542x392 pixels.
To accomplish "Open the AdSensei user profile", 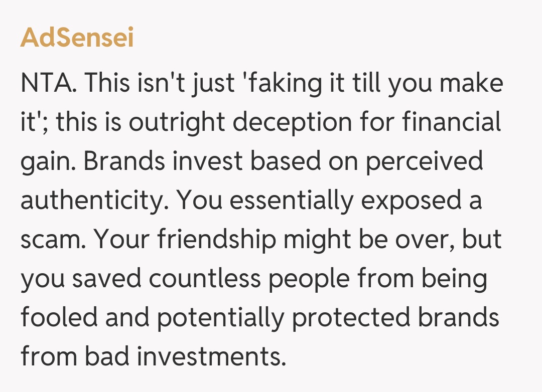I will pyautogui.click(x=77, y=37).
